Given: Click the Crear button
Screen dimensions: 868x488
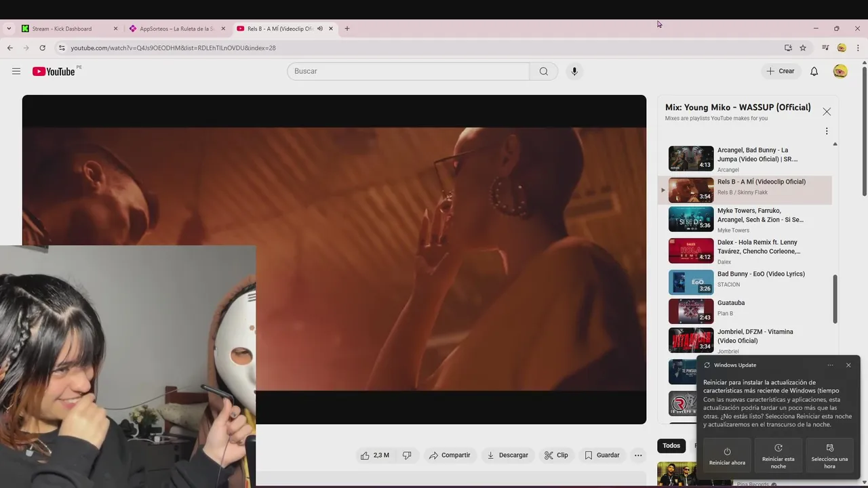Looking at the screenshot, I should (781, 71).
